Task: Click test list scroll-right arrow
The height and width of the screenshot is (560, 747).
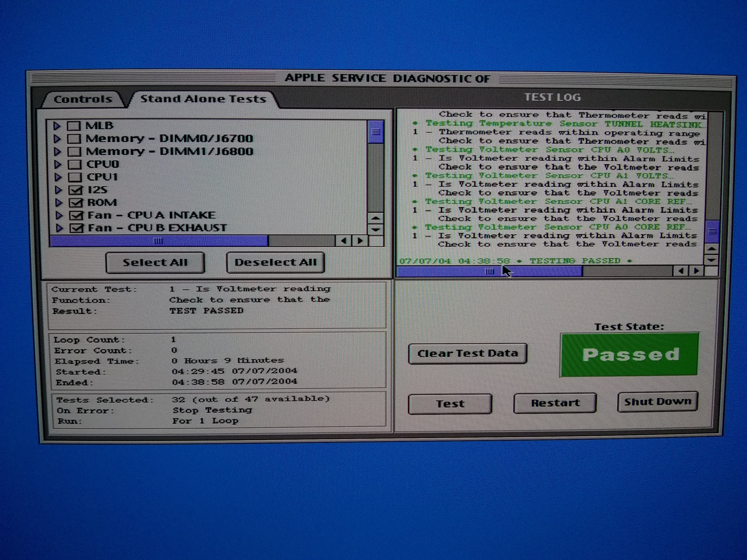Action: [x=360, y=241]
